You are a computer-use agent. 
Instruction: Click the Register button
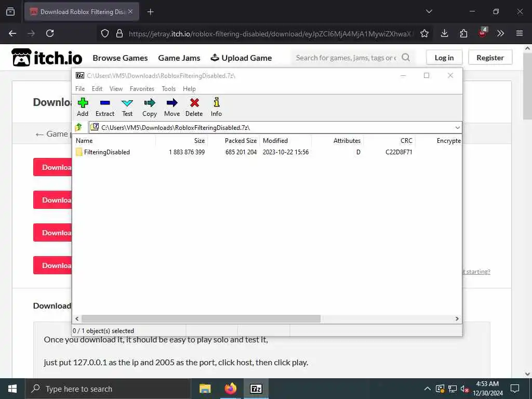click(490, 58)
